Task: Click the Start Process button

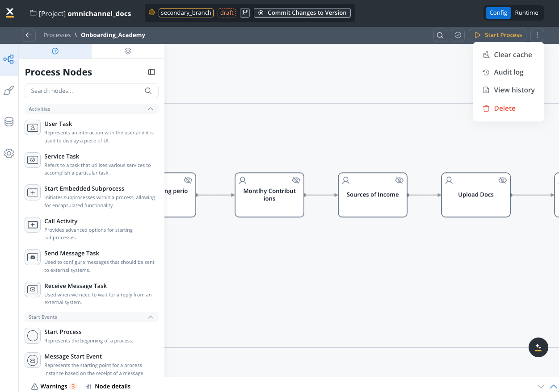Action: coord(498,35)
